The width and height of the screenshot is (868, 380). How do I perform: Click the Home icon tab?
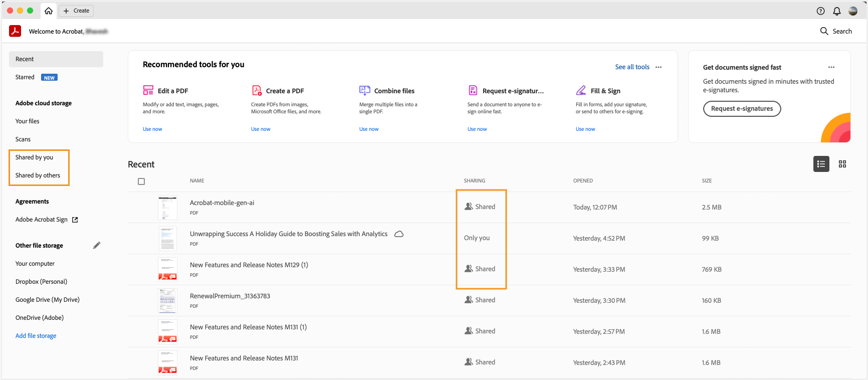pos(49,11)
